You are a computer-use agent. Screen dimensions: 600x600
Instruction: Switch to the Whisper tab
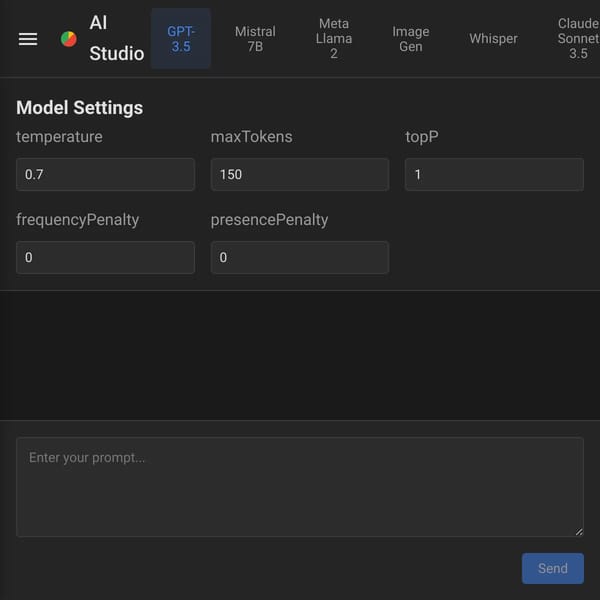click(493, 39)
